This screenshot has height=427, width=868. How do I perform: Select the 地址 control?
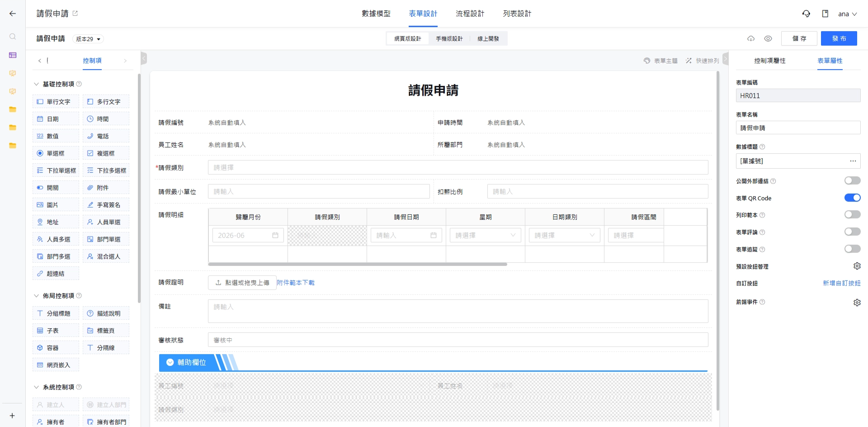[56, 222]
